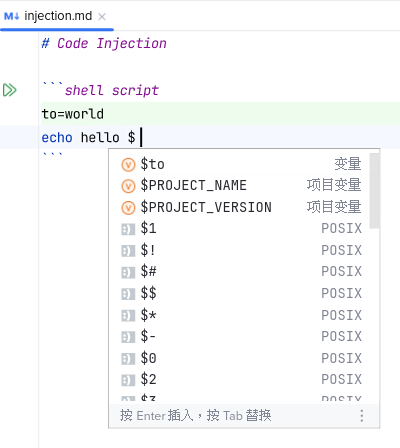Close the injection.md tab
The height and width of the screenshot is (448, 400).
tap(102, 17)
